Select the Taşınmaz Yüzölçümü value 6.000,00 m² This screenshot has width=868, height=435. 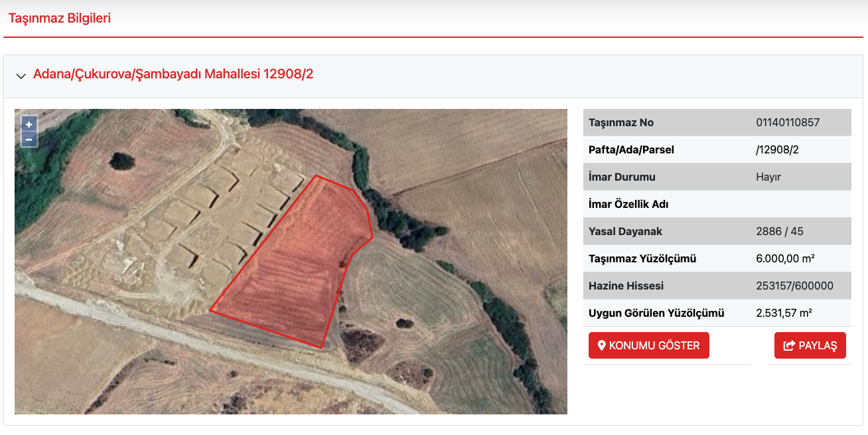[x=785, y=258]
